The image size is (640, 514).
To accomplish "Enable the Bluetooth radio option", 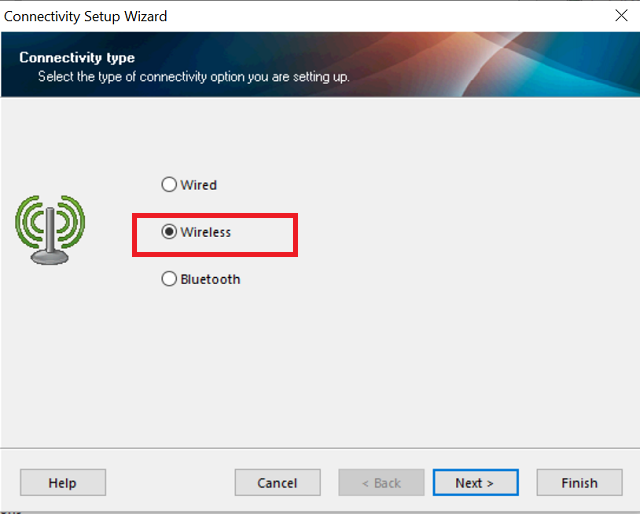I will point(169,279).
